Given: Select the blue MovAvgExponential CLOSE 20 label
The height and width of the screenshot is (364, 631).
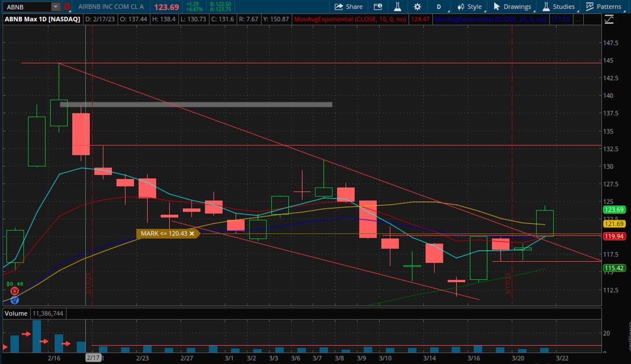Looking at the screenshot, I should click(491, 19).
